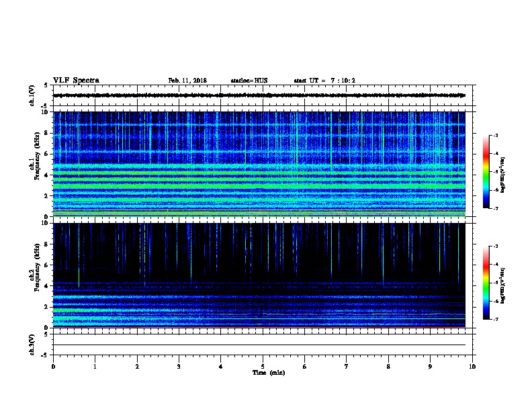Click inside the ch.1 spectrogram panel

pos(259,164)
